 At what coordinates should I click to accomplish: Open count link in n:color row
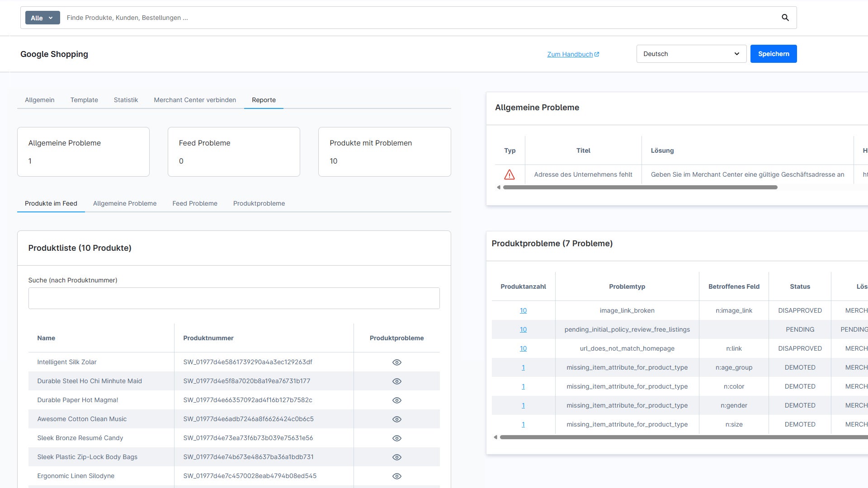tap(523, 386)
